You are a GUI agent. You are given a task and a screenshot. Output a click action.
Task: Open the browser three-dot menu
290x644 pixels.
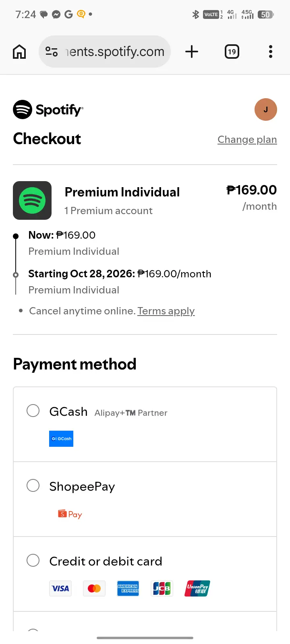click(x=271, y=52)
